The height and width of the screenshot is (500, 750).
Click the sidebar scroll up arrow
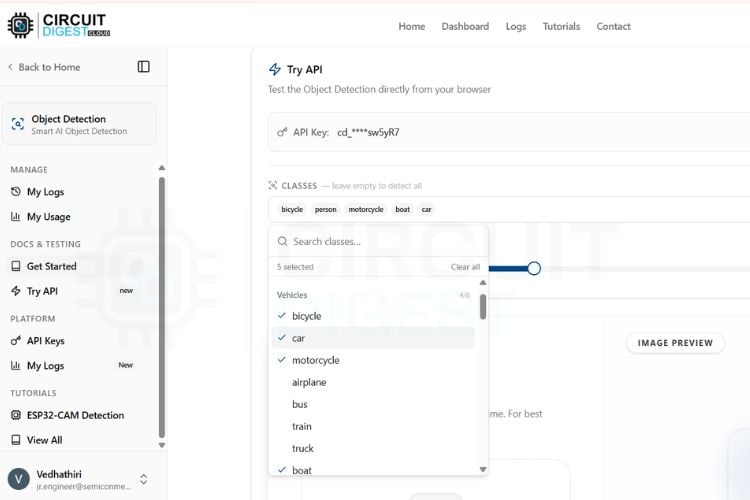[162, 168]
